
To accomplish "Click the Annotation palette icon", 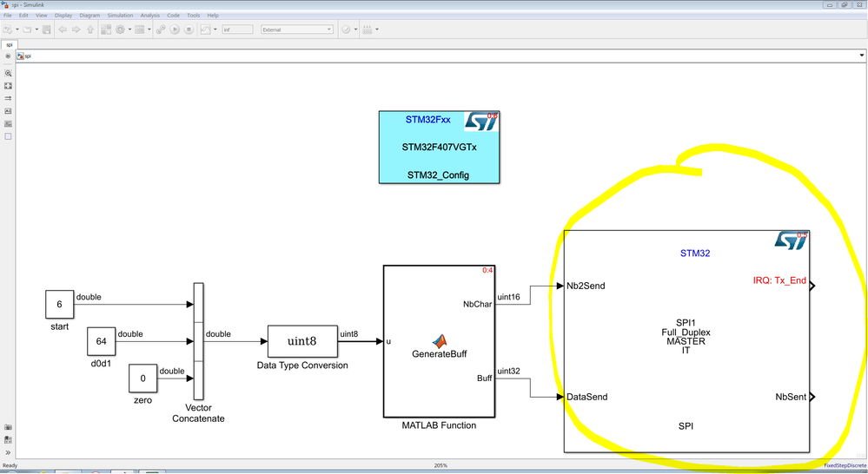I will click(8, 111).
